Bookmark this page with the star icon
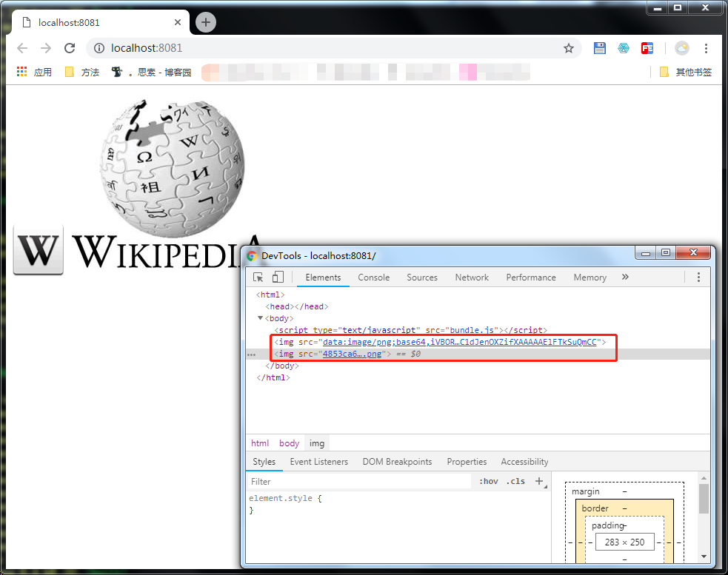This screenshot has height=575, width=728. (x=568, y=48)
